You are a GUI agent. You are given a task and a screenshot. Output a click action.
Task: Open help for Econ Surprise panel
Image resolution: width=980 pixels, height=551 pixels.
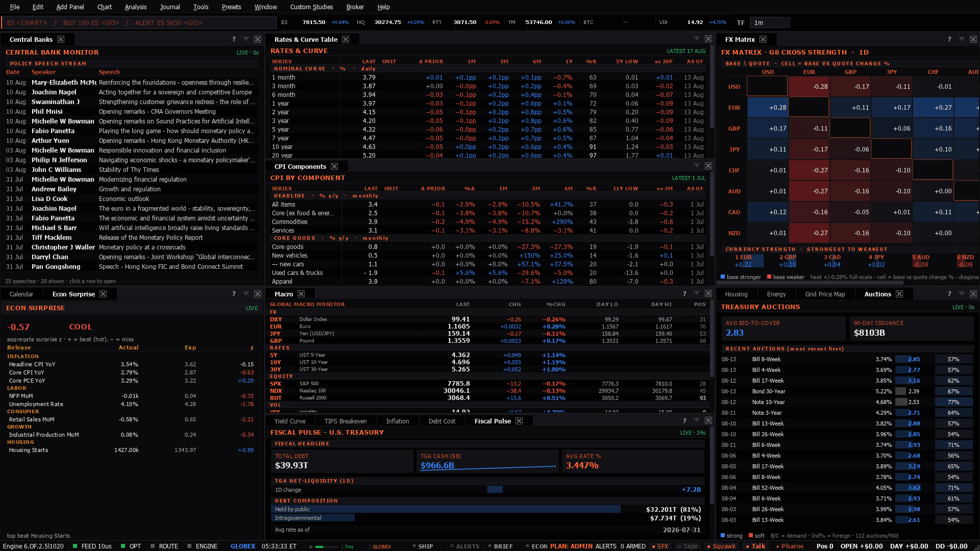pos(234,294)
